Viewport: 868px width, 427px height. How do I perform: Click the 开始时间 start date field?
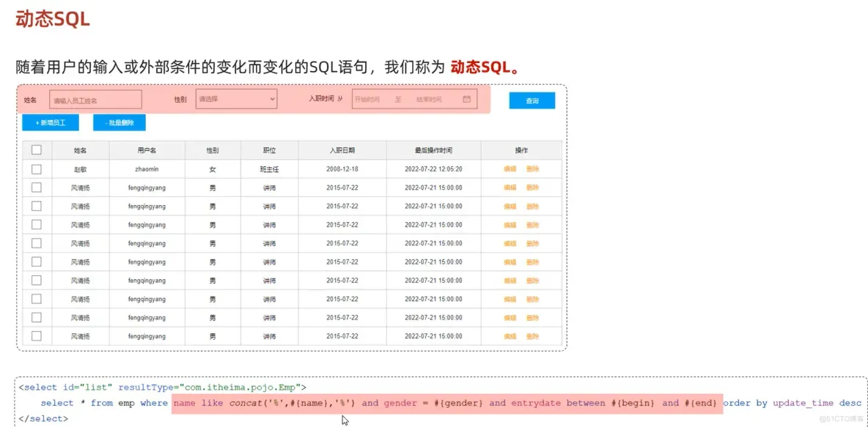click(x=367, y=100)
